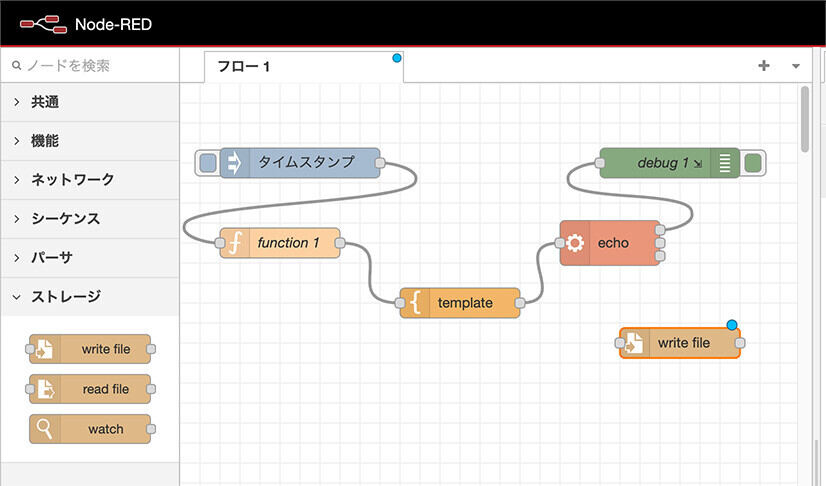Click the blue changed dot on write file node
This screenshot has width=826, height=486.
pos(732,325)
